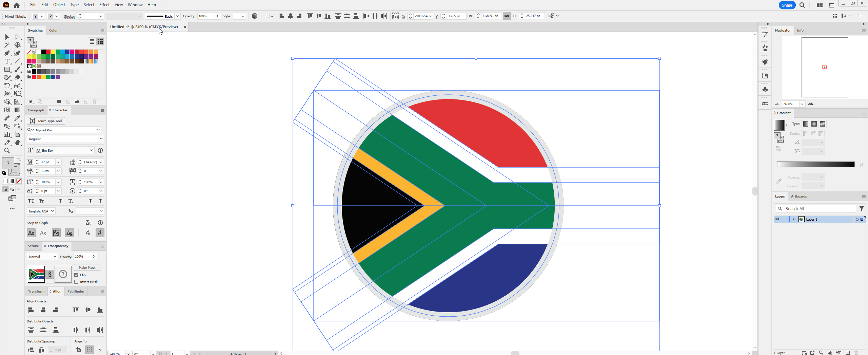The image size is (868, 355).
Task: Select Radial Gradient type button
Action: pyautogui.click(x=814, y=124)
